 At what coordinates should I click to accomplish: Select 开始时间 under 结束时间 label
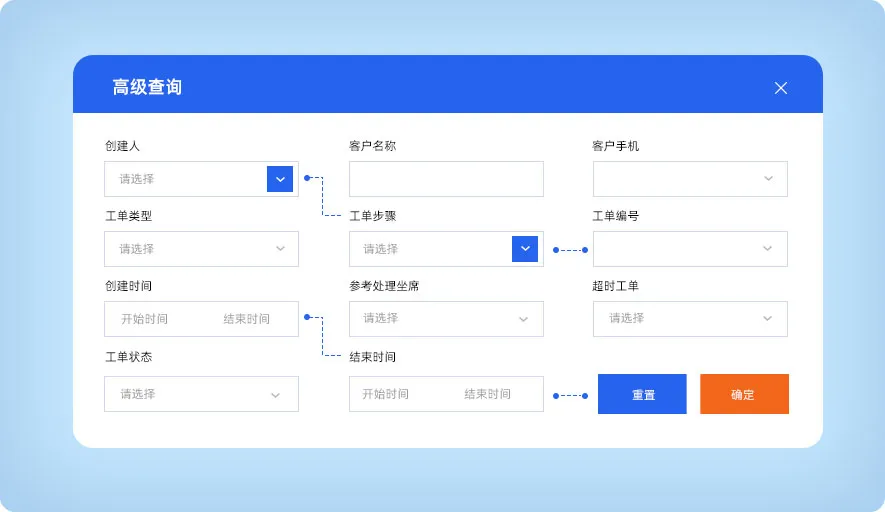tap(385, 394)
